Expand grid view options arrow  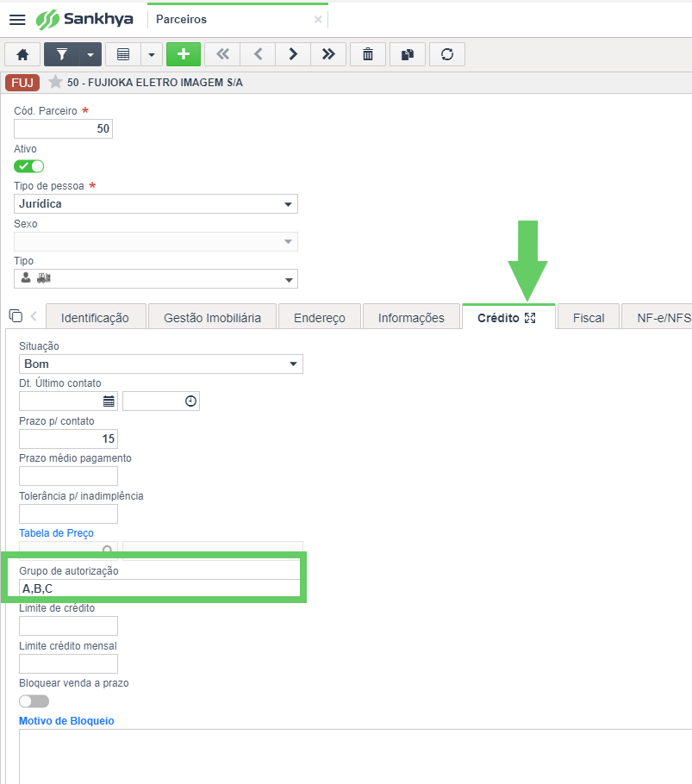[x=152, y=54]
